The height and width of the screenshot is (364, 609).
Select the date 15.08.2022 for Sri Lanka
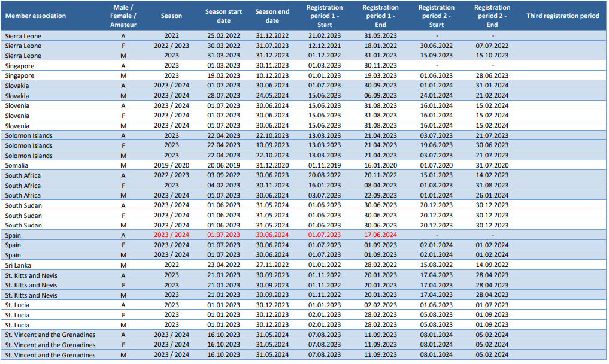pyautogui.click(x=436, y=265)
